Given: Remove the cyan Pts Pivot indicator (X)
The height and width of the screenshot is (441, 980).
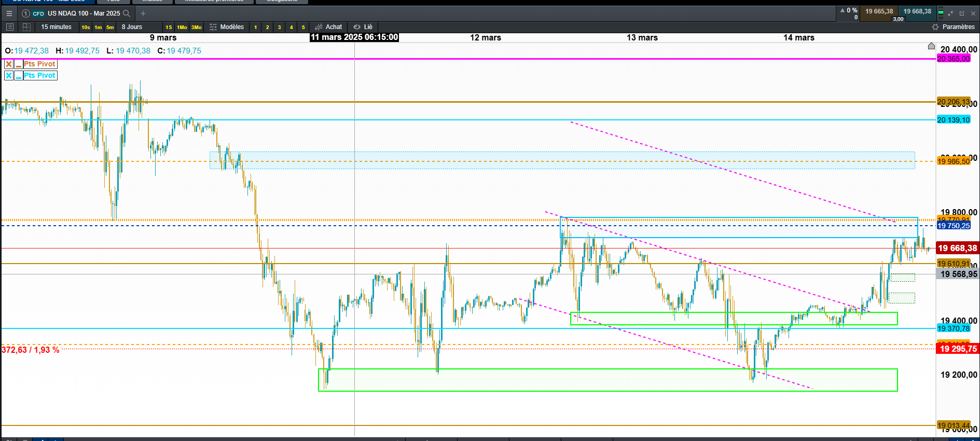Looking at the screenshot, I should click(x=9, y=76).
